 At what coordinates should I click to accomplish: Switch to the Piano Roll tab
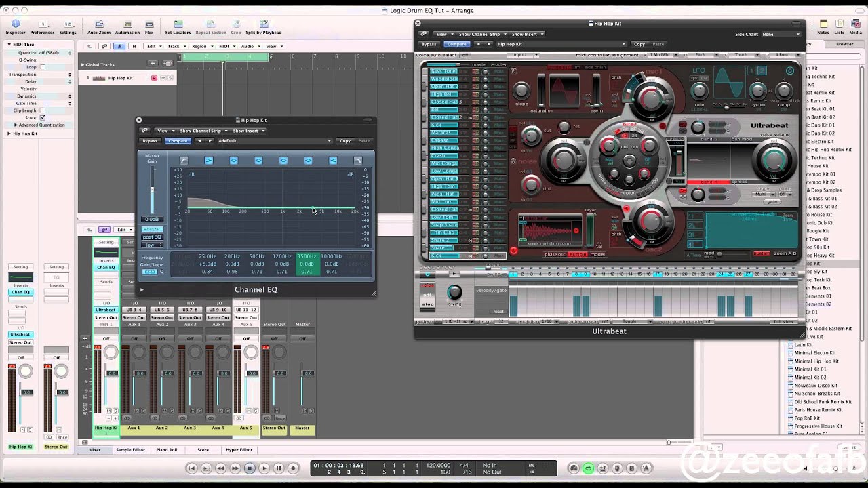[x=166, y=450]
